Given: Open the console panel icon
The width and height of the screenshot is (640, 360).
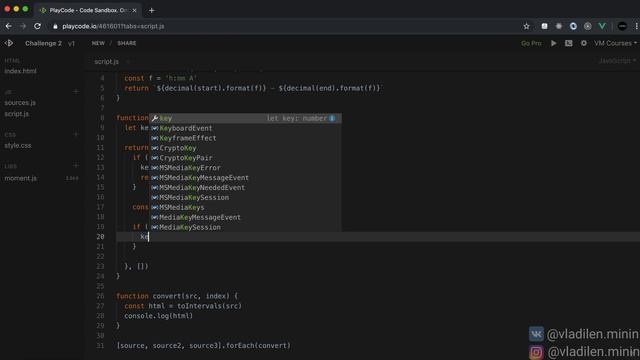Looking at the screenshot, I should [569, 43].
